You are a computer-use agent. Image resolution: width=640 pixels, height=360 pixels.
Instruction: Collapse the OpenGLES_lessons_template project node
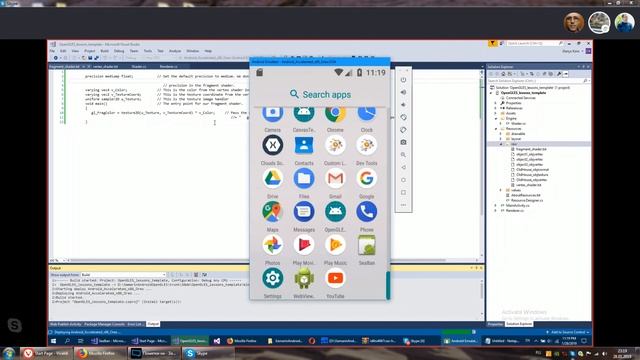pyautogui.click(x=491, y=93)
